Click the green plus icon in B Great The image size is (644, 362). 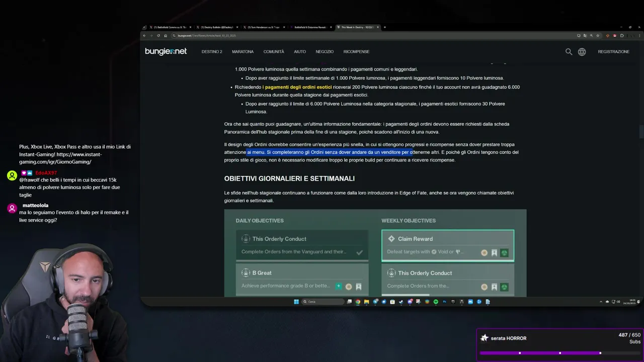click(339, 286)
